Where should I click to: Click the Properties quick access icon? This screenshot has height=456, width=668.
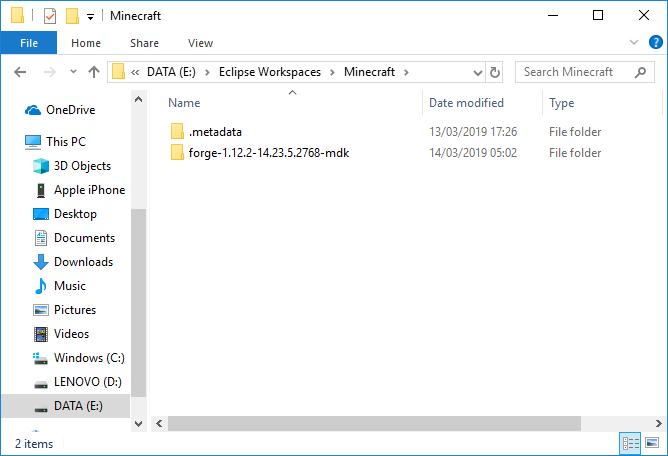click(x=50, y=16)
